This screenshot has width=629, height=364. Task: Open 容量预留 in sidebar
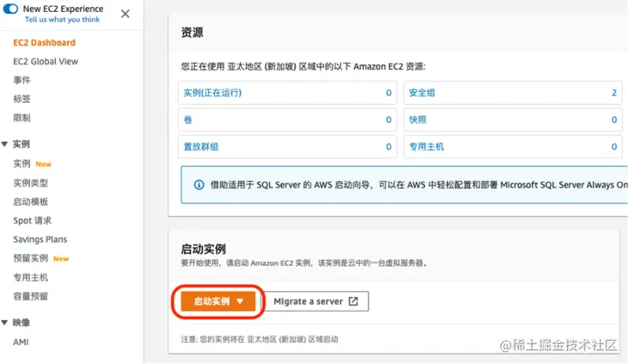[30, 296]
